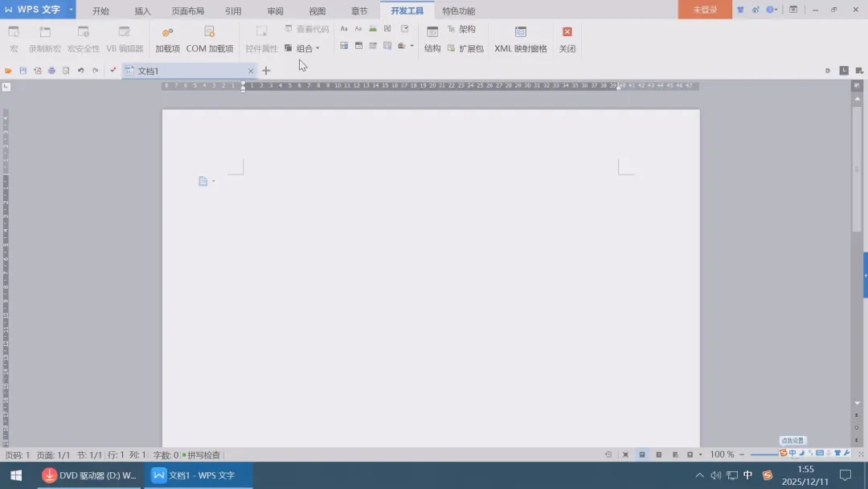Switch to the 插入 tab
868x489 pixels.
point(142,10)
